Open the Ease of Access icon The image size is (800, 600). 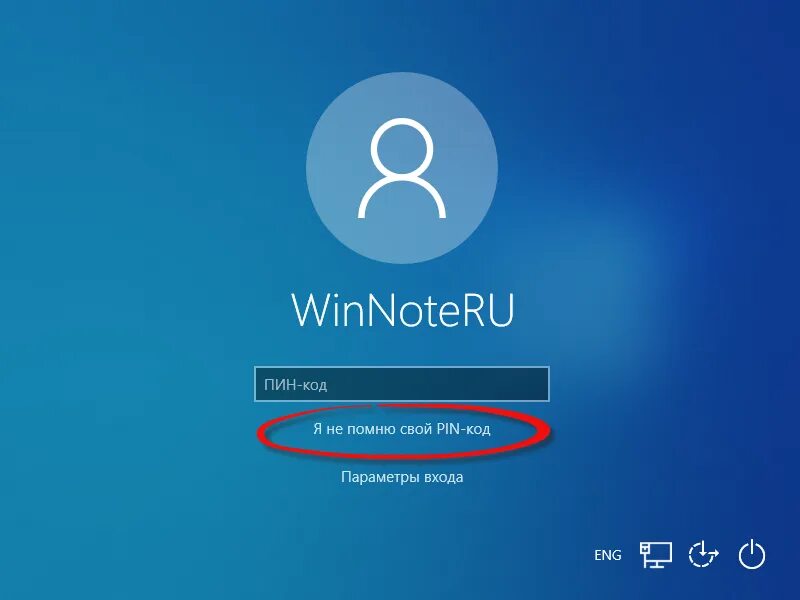click(704, 555)
